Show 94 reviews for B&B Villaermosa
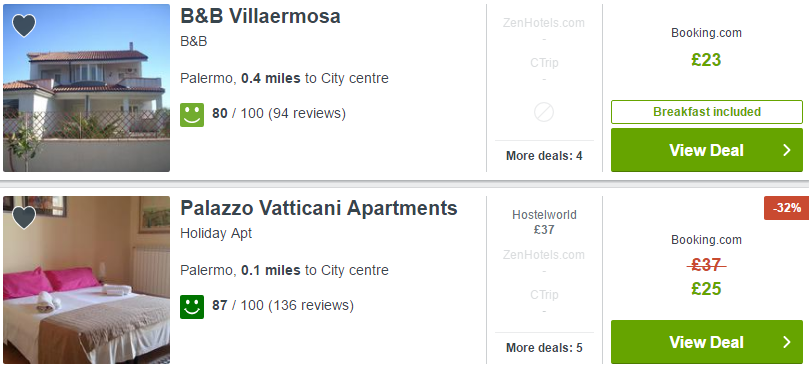Screen dimensions: 809x367 point(306,113)
